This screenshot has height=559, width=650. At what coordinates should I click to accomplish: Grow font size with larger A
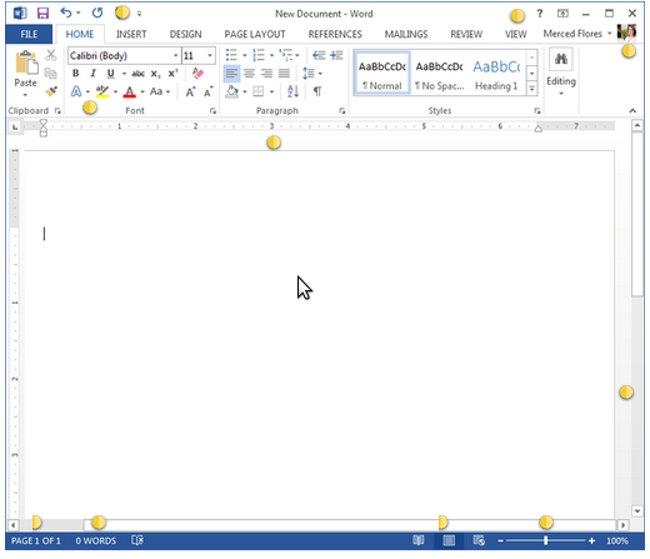pos(190,92)
